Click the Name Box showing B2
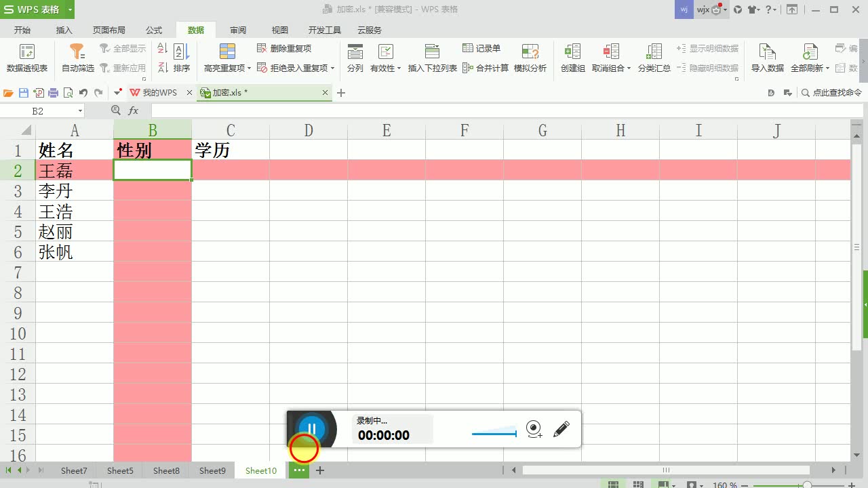Image resolution: width=868 pixels, height=488 pixels. (x=43, y=110)
